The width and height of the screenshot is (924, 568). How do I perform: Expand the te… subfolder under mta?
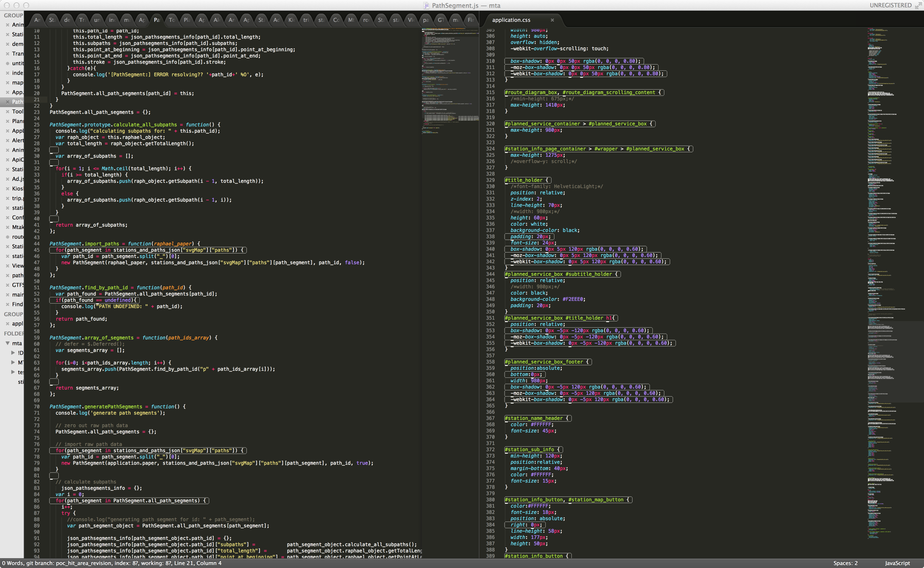13,372
